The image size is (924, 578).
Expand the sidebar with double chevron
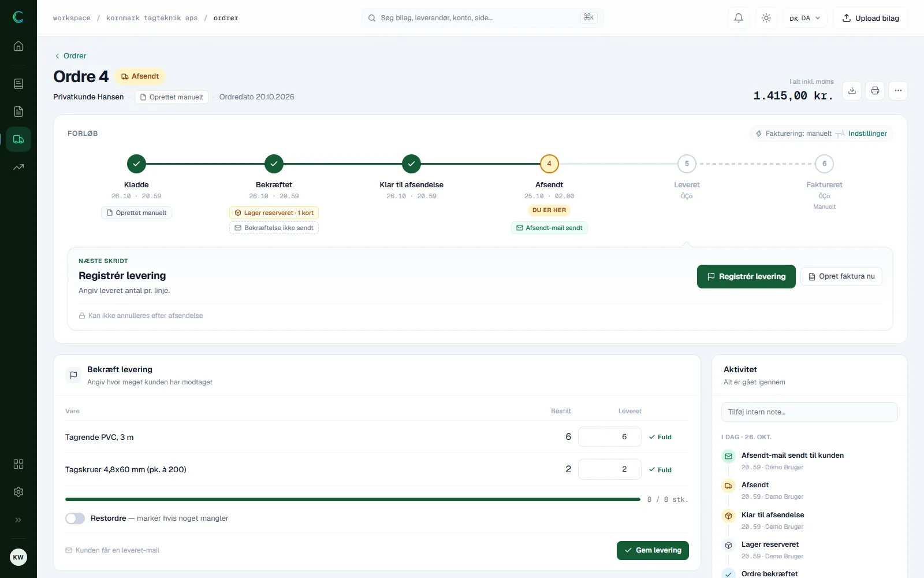(18, 520)
